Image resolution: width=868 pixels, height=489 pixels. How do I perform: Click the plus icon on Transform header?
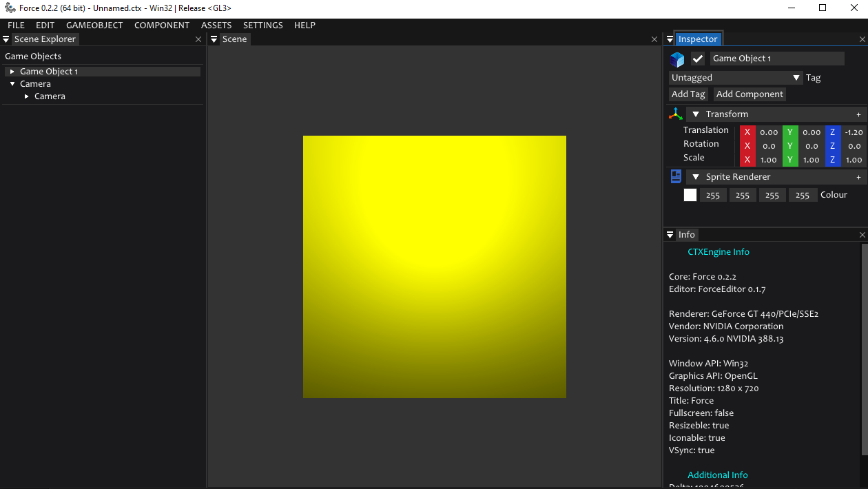tap(858, 115)
